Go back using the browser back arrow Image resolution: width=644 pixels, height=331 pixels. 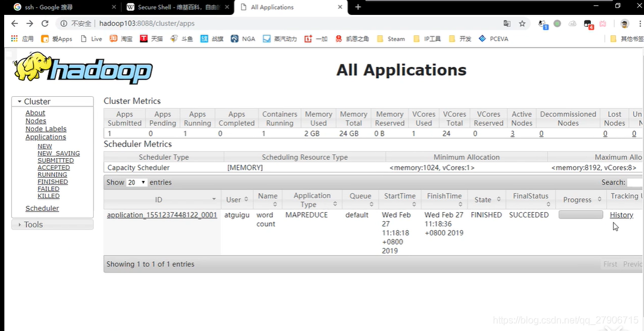point(14,23)
